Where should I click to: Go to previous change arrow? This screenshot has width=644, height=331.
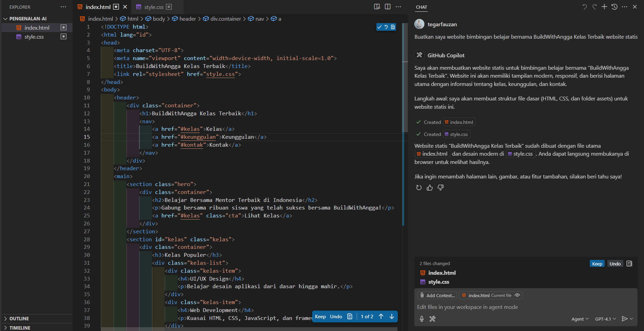pos(381,317)
